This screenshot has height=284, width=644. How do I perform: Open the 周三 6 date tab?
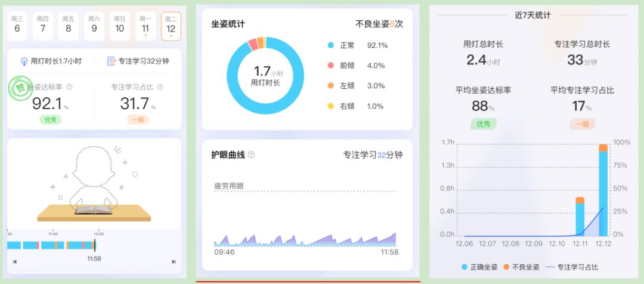(x=17, y=26)
